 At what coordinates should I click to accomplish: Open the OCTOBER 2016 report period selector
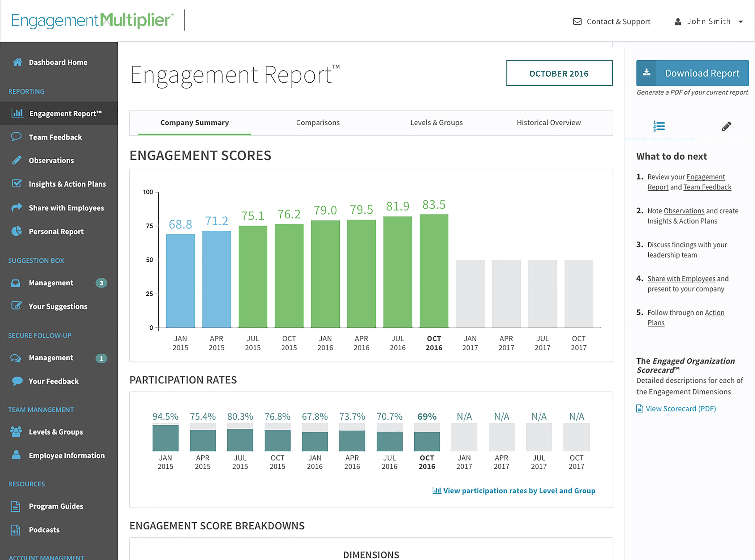click(x=559, y=73)
